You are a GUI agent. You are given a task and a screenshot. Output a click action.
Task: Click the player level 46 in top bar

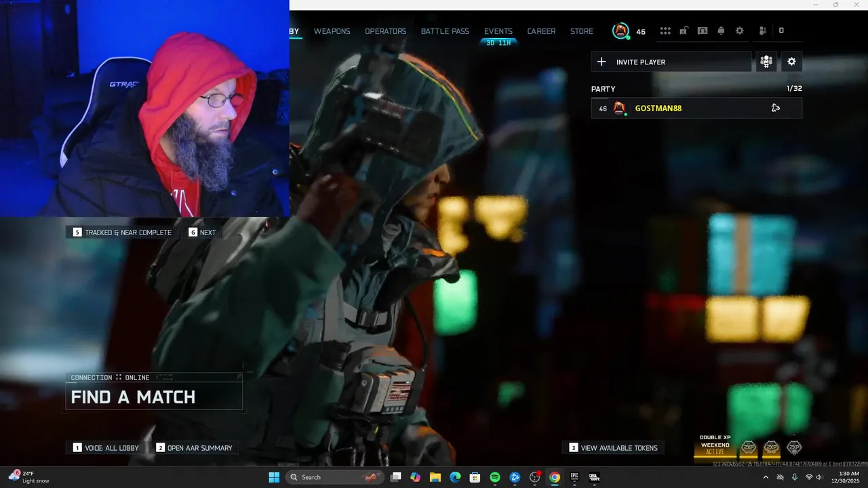coord(641,32)
